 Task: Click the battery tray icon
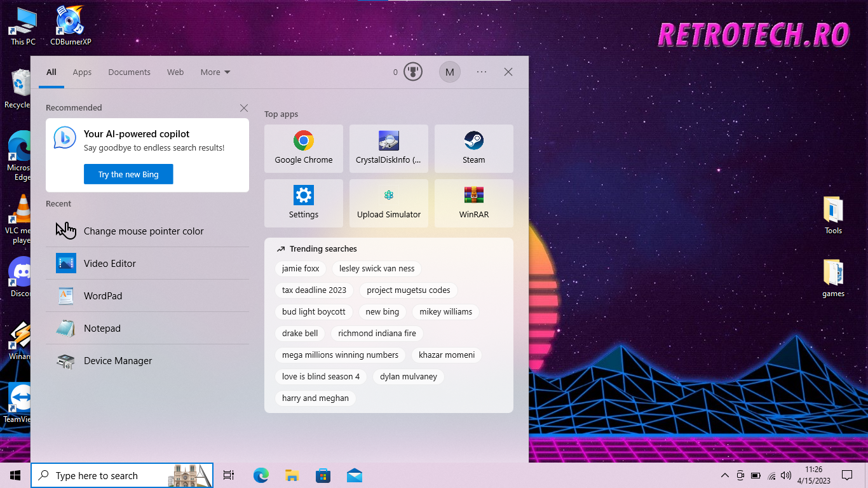coord(756,475)
